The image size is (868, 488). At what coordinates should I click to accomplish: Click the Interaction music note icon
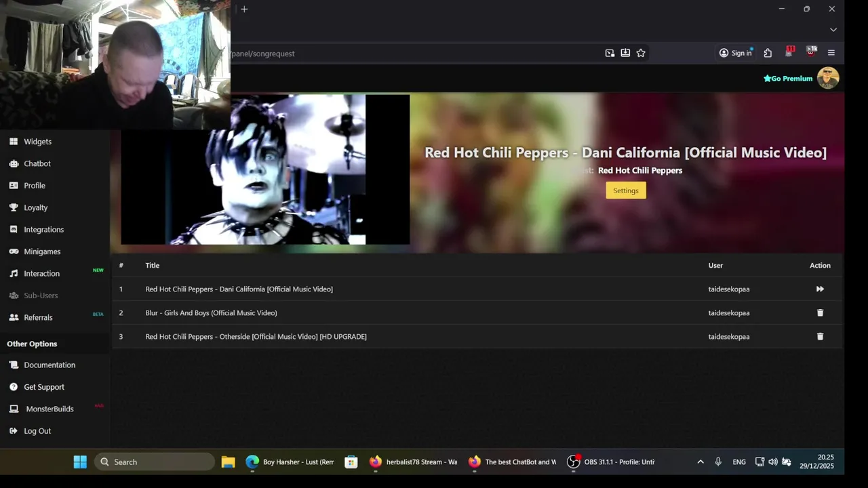point(14,274)
